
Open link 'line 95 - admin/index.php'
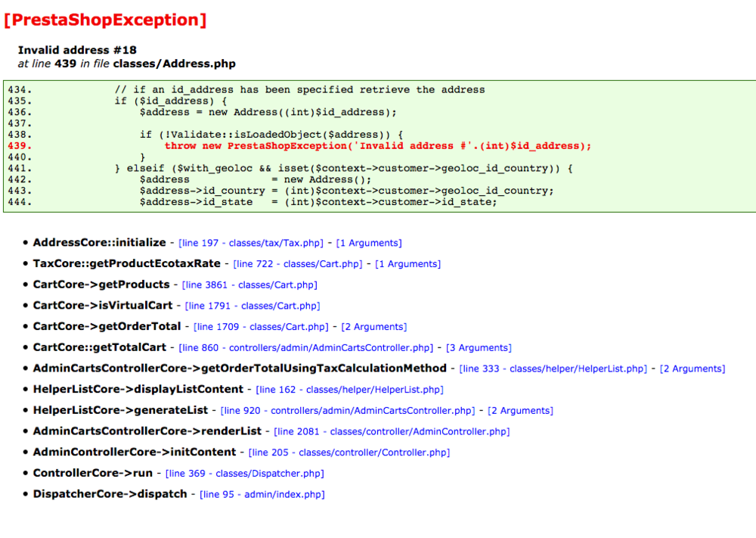pos(262,495)
